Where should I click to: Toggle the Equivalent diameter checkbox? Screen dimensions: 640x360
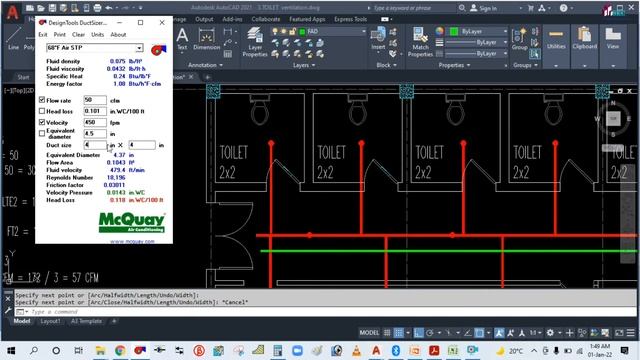[42, 133]
